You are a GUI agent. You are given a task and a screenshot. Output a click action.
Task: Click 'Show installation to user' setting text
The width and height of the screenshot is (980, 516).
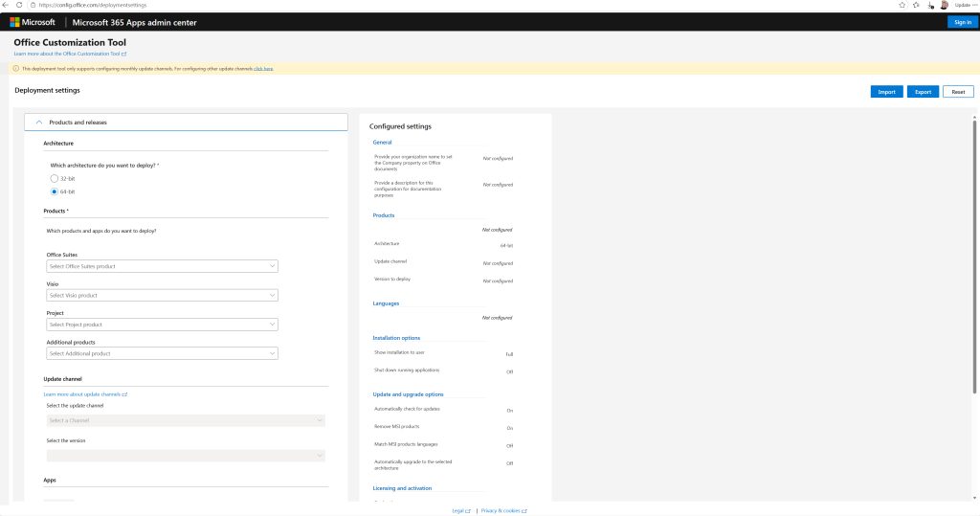point(399,352)
